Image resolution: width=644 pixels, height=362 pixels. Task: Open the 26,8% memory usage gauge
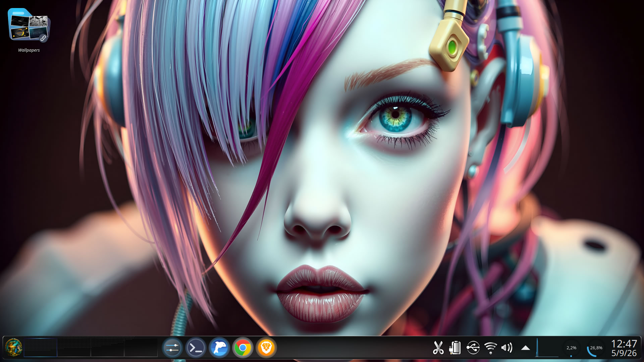(x=596, y=348)
